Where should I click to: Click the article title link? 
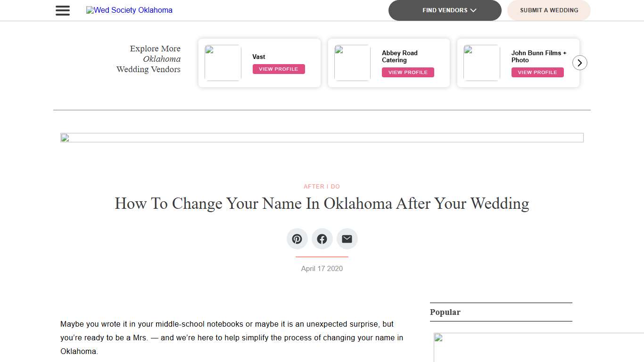(x=322, y=204)
